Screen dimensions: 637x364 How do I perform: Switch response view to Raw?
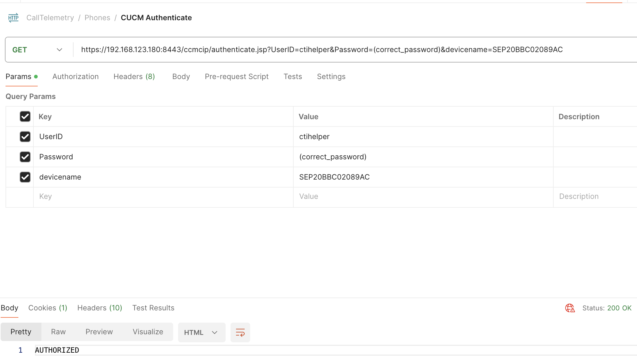click(58, 332)
